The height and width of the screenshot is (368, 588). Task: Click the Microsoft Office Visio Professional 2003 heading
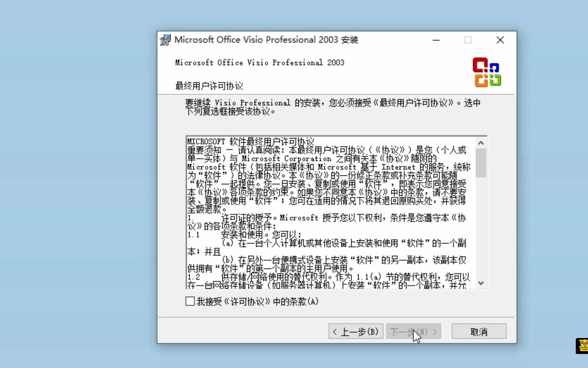(260, 63)
